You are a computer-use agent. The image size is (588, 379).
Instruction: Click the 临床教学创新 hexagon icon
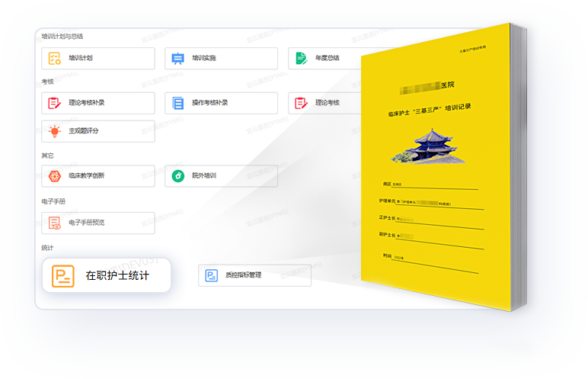(55, 176)
